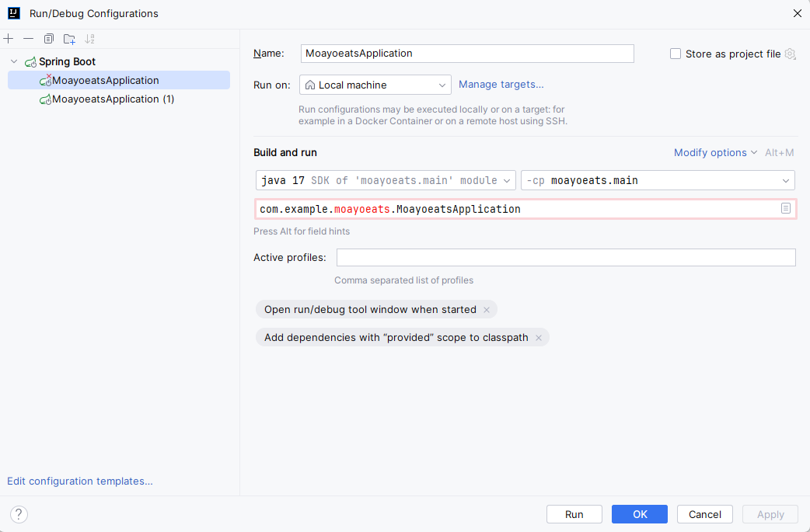The height and width of the screenshot is (532, 810).
Task: Click 'Comma separated list of profiles' hint
Action: tap(404, 280)
